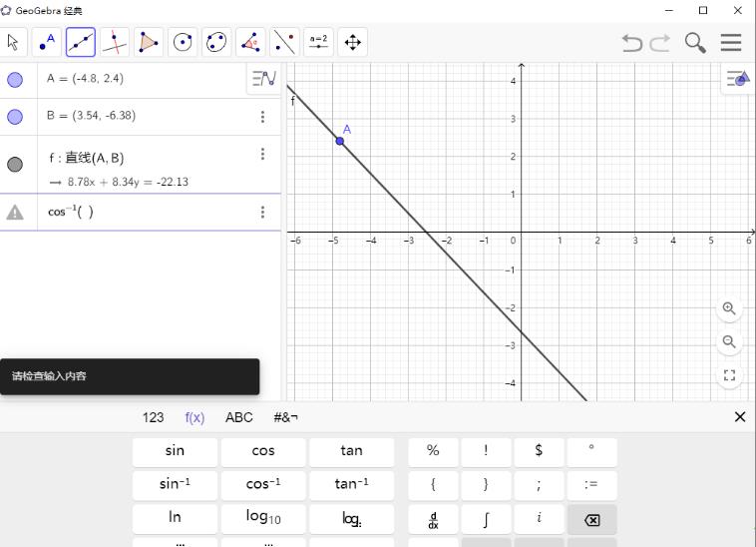Image resolution: width=756 pixels, height=547 pixels.
Task: Select the Slider tool
Action: tap(318, 42)
